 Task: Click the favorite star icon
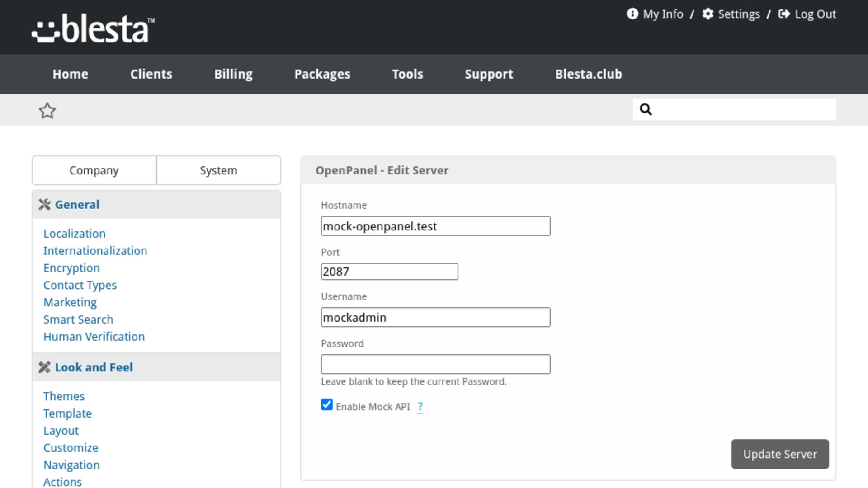pos(47,111)
